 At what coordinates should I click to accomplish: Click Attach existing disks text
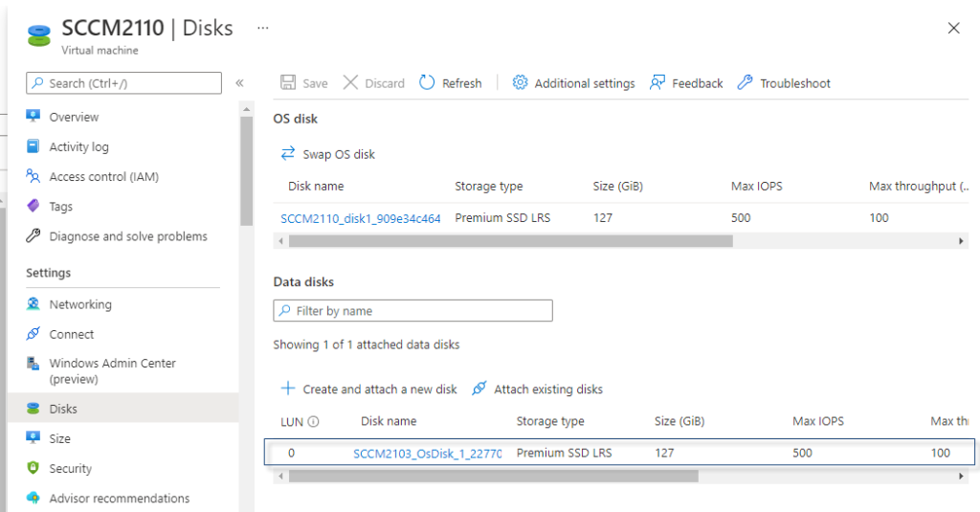click(548, 390)
